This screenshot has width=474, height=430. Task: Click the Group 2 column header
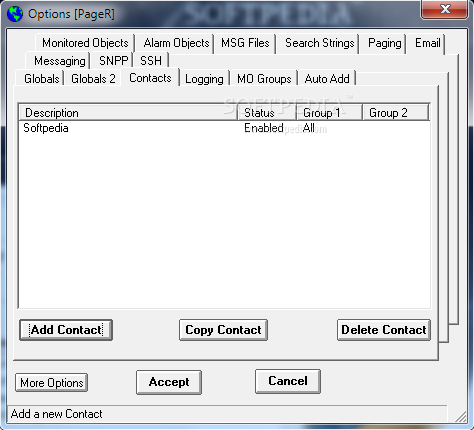click(395, 113)
